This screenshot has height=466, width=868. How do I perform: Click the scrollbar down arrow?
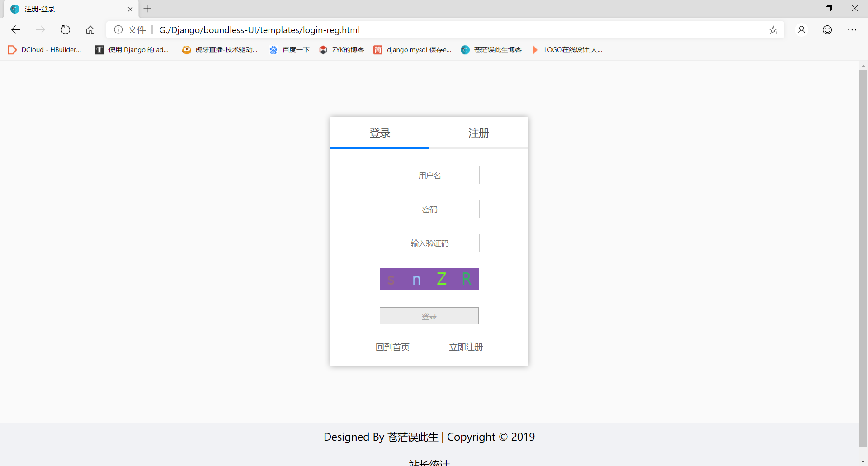(x=863, y=461)
